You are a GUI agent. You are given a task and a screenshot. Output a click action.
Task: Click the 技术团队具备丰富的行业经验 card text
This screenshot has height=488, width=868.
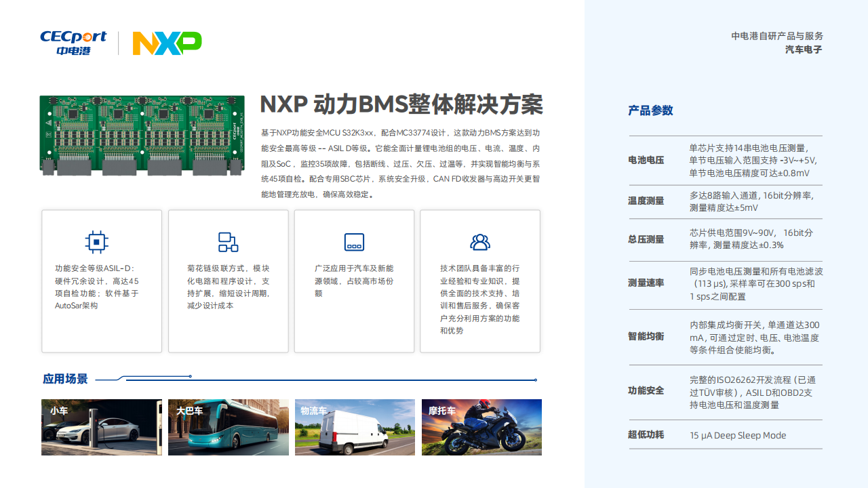click(480, 300)
